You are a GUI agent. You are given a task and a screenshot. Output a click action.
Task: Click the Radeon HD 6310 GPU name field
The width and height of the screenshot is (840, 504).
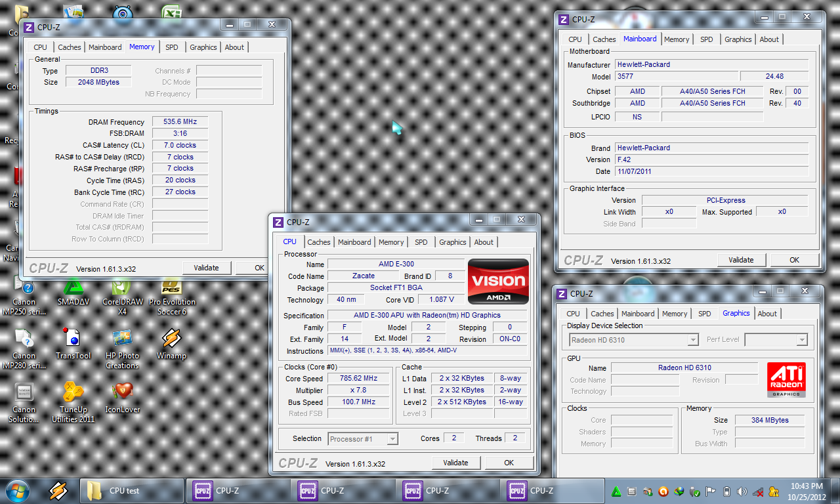[684, 367]
